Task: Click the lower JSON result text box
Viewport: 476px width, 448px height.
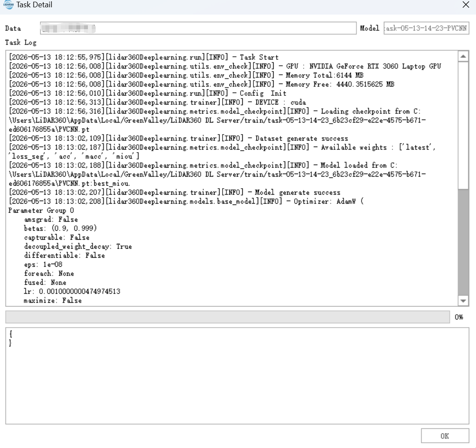Action: 237,376
